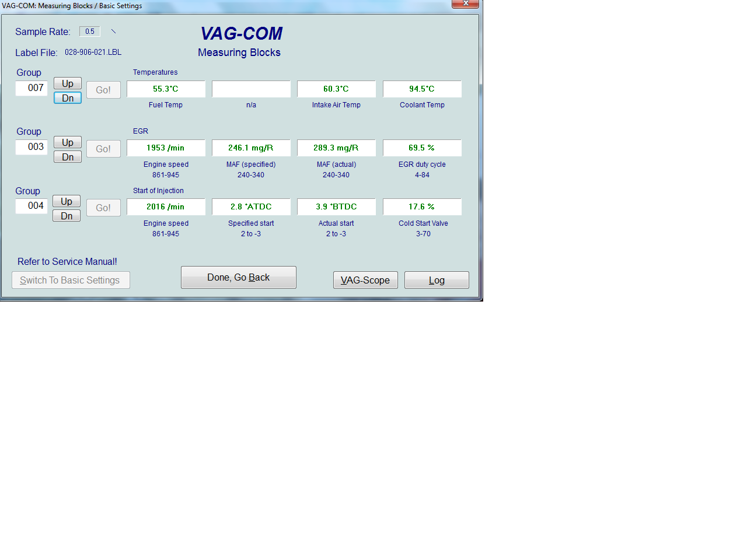Decrease group 003 with Dn button
The image size is (747, 560).
pyautogui.click(x=67, y=157)
